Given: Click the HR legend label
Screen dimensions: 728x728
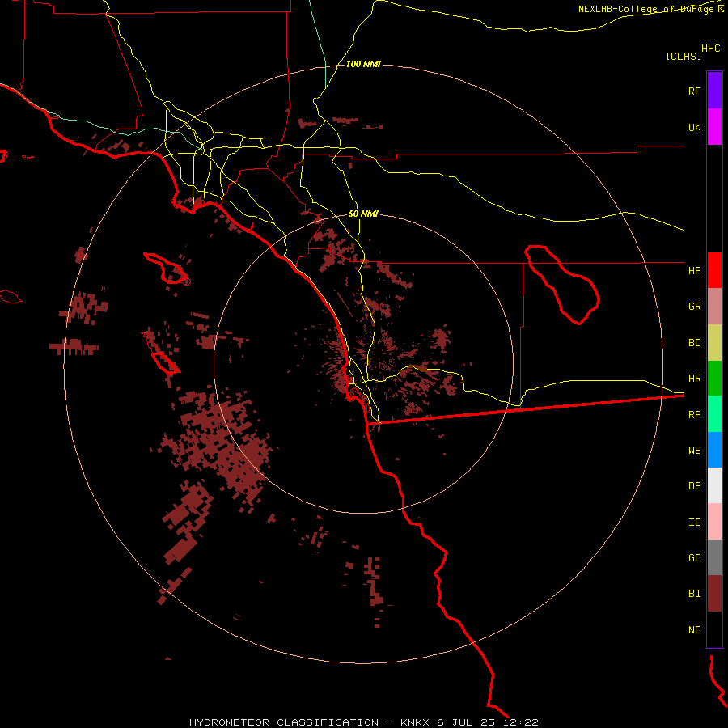Looking at the screenshot, I should (x=694, y=379).
